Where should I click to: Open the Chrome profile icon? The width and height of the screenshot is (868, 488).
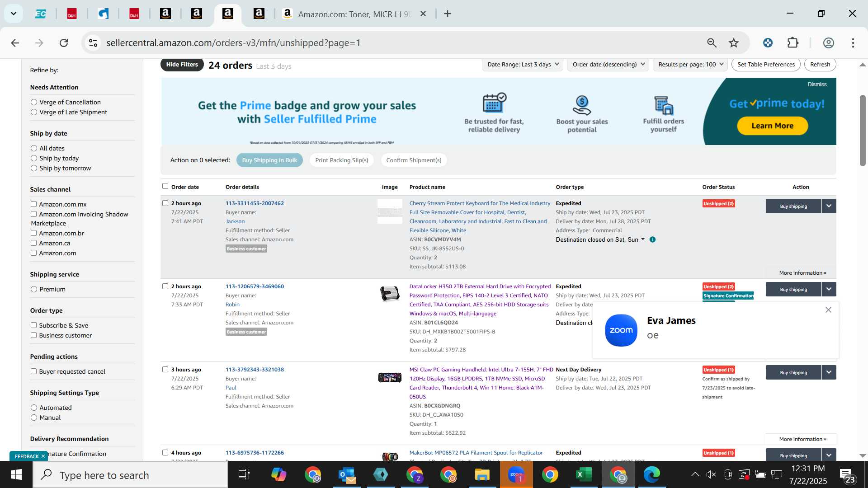tap(828, 43)
